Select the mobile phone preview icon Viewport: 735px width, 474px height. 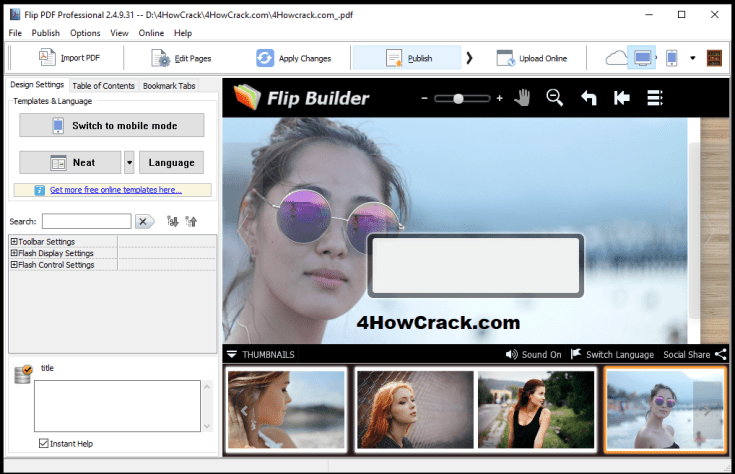tap(672, 58)
